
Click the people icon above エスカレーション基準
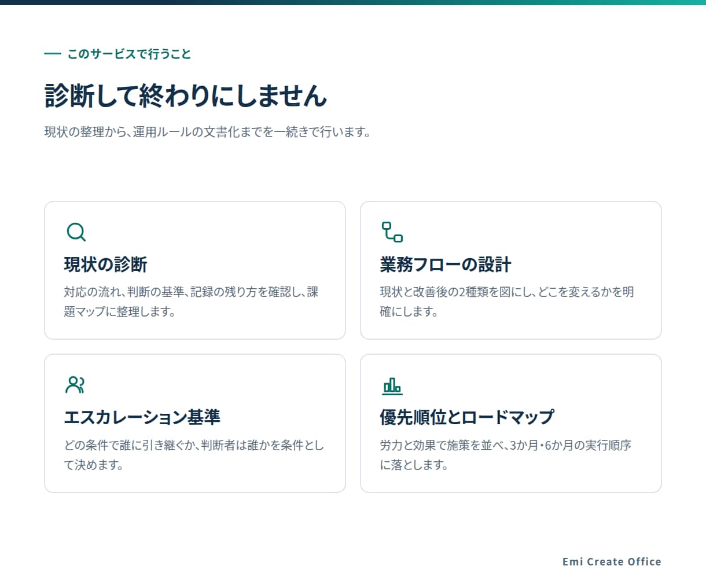[x=76, y=385]
